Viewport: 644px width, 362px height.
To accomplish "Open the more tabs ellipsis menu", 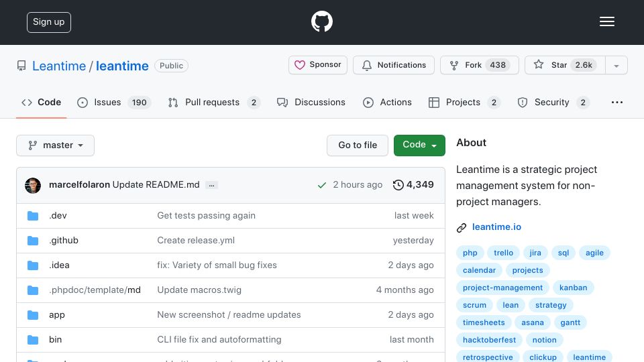I will 617,102.
